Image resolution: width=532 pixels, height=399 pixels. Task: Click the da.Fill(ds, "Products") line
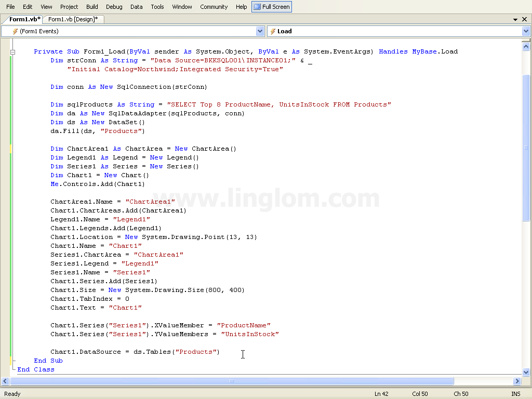coord(98,131)
